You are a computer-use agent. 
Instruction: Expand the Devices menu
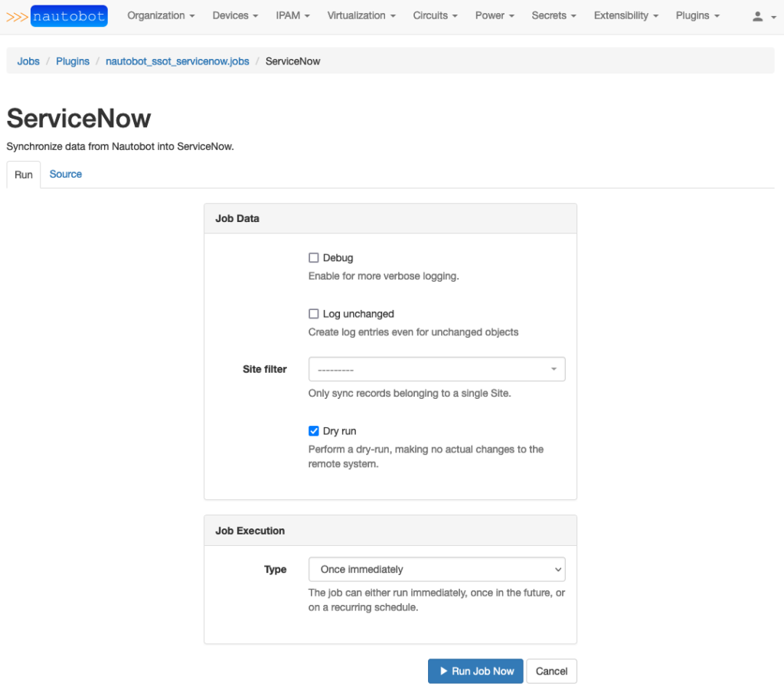(235, 15)
